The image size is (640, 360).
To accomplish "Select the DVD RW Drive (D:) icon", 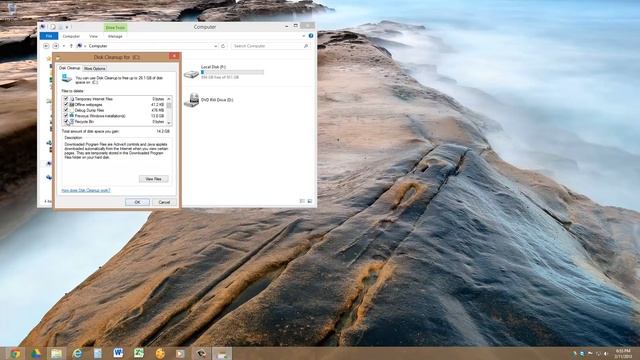I will 191,100.
